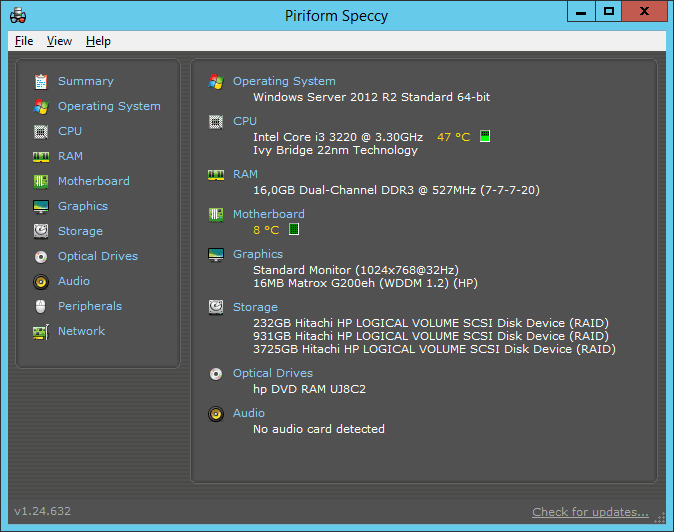This screenshot has width=674, height=532.
Task: Click the Summary clipboard icon in sidebar
Action: point(41,81)
